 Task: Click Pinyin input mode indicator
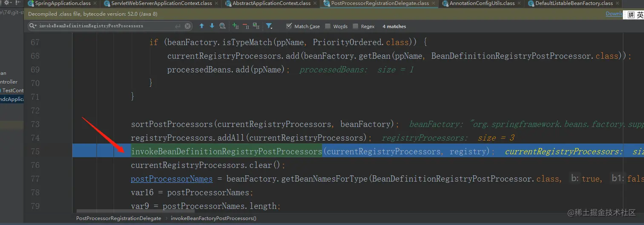pos(631,15)
